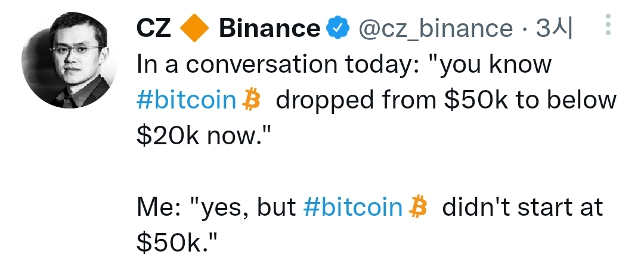644x276 pixels.
Task: Click the blue verified badge
Action: click(x=338, y=29)
